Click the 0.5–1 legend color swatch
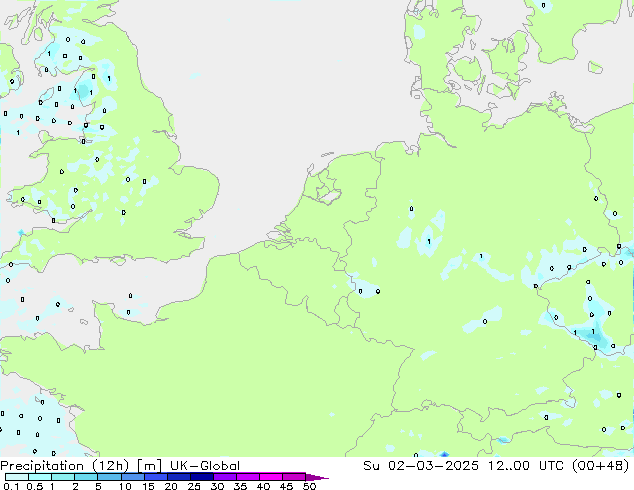634x490 pixels. pyautogui.click(x=40, y=477)
